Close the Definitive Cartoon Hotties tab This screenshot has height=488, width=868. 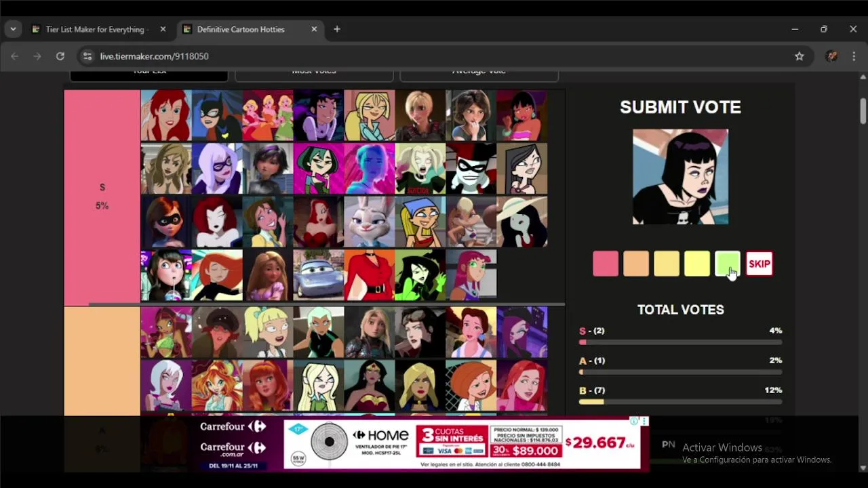(314, 29)
